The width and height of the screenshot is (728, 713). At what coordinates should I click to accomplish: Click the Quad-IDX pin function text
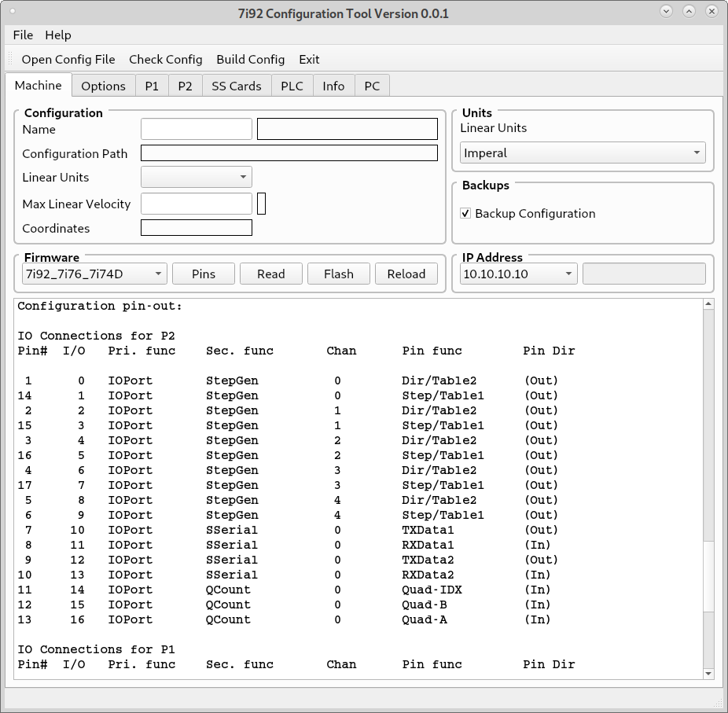point(432,590)
